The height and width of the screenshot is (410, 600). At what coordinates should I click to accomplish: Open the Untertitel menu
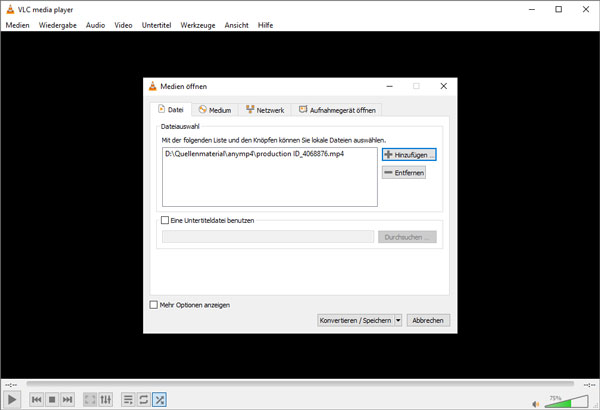(x=157, y=25)
